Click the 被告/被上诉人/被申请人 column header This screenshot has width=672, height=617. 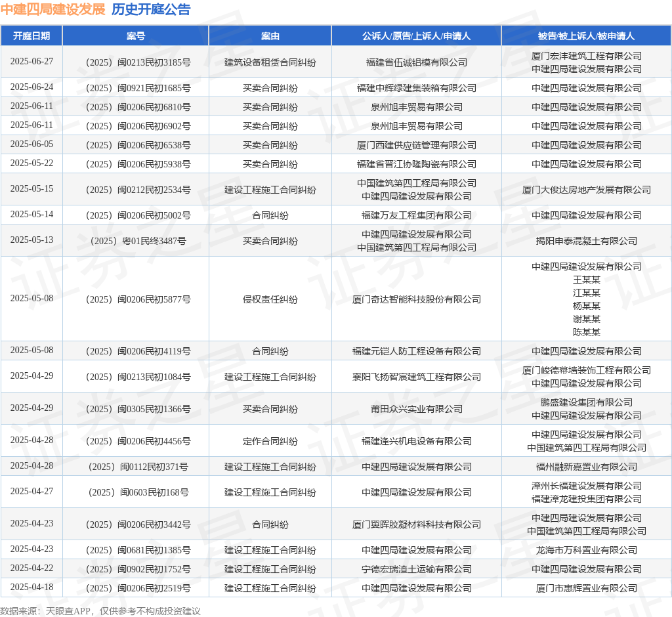(x=586, y=36)
